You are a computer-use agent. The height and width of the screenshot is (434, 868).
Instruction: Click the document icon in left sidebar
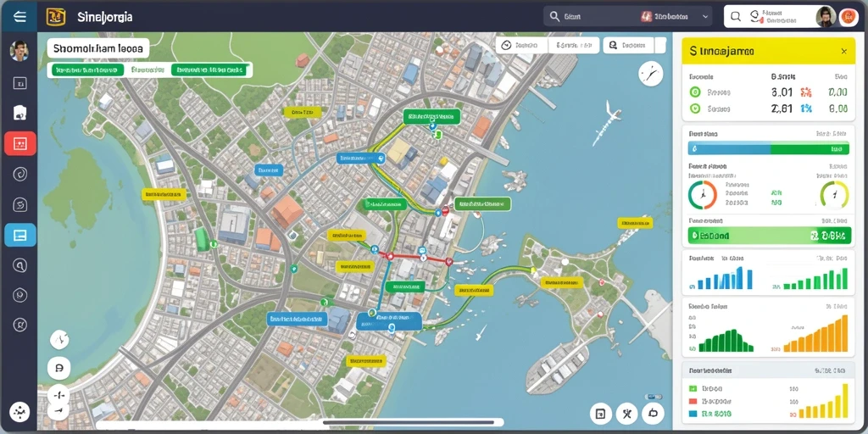pyautogui.click(x=20, y=113)
